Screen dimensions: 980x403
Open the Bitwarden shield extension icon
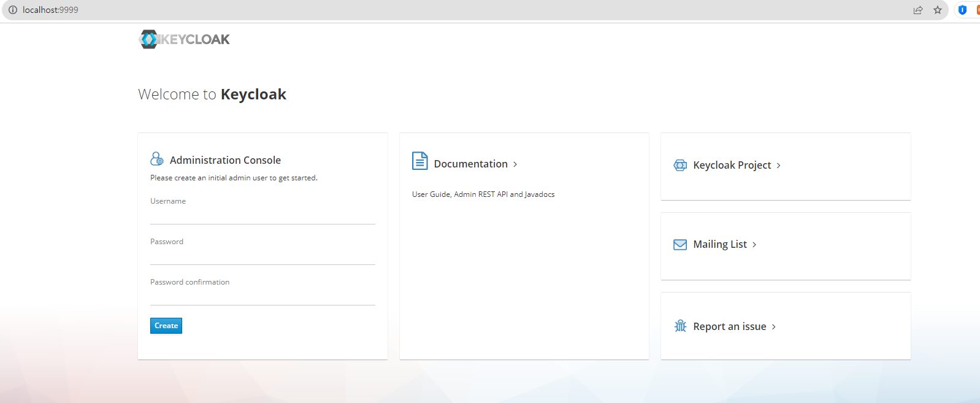(x=962, y=10)
